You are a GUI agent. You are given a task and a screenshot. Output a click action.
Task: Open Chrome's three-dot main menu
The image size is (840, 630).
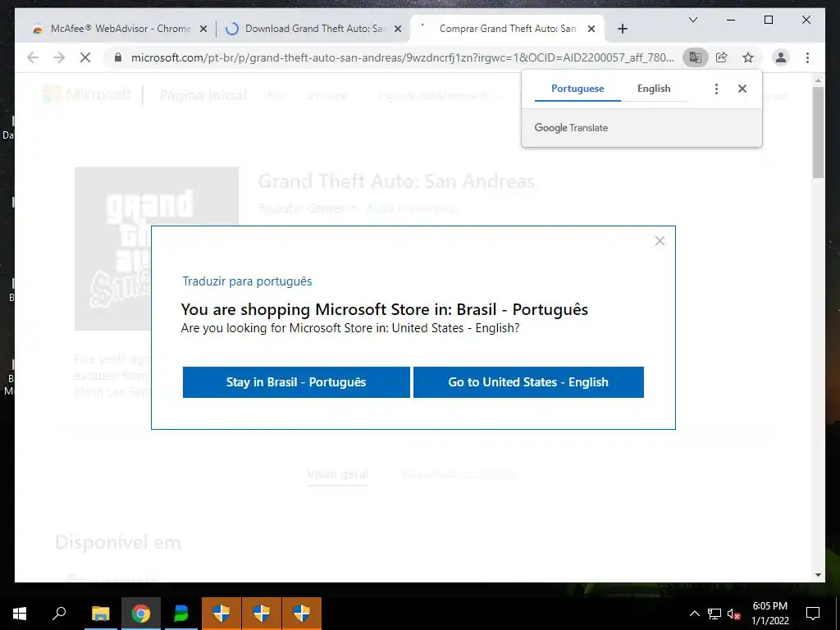tap(807, 57)
